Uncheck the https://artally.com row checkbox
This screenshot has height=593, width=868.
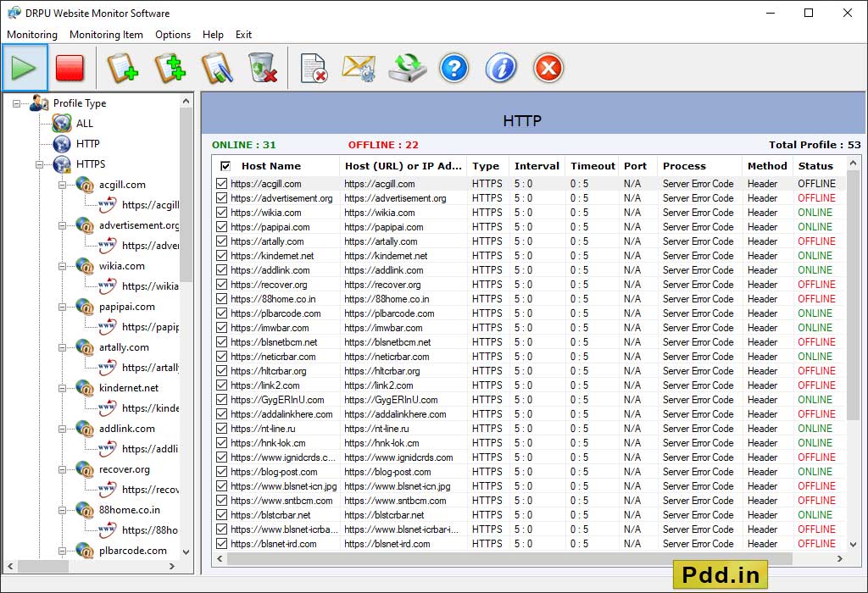pos(222,241)
